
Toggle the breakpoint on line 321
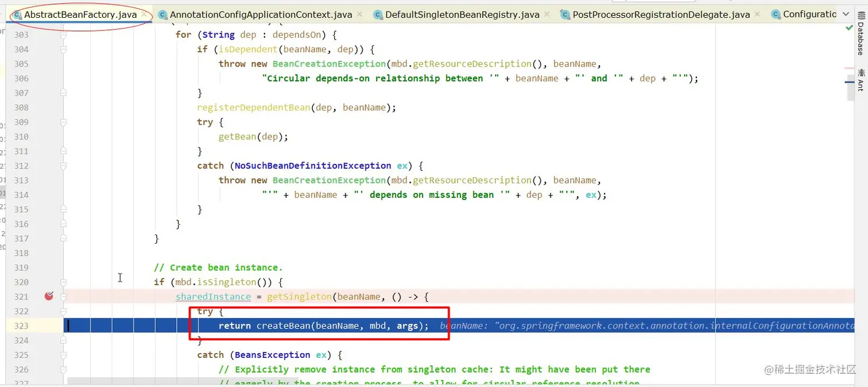[x=49, y=296]
